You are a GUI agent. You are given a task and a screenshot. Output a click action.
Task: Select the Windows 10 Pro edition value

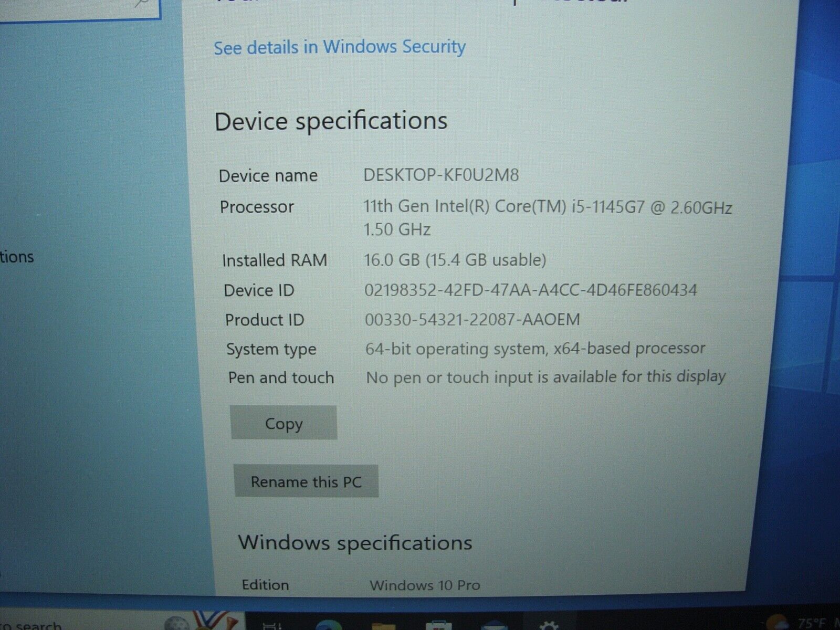point(425,585)
